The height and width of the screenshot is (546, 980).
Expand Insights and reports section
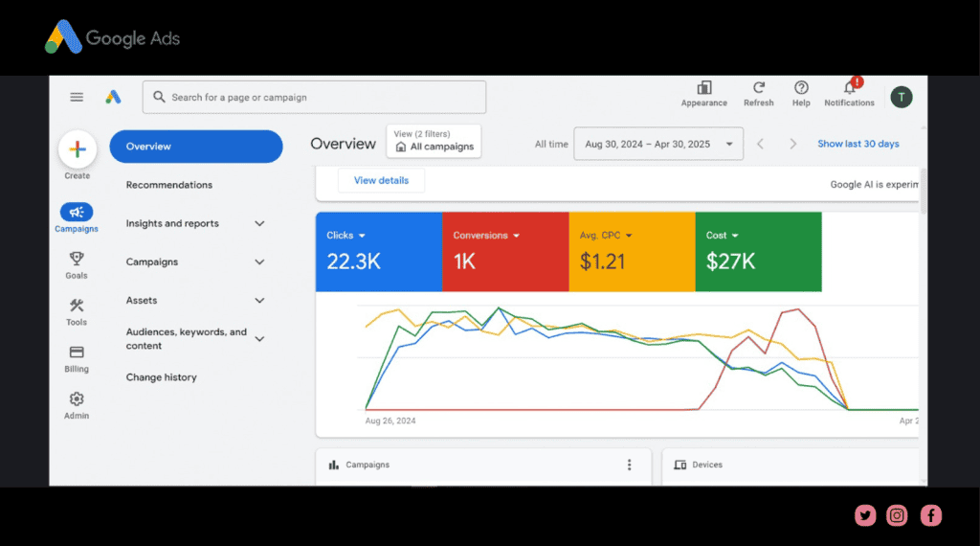[259, 224]
